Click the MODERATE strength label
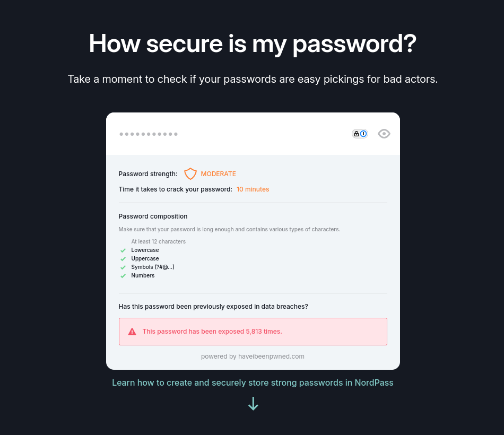The width and height of the screenshot is (504, 435). (x=218, y=174)
